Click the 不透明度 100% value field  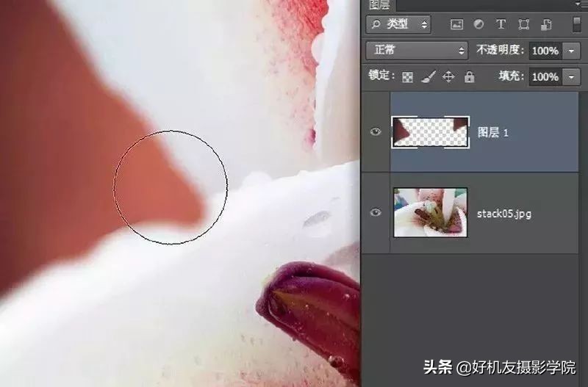[x=545, y=51]
